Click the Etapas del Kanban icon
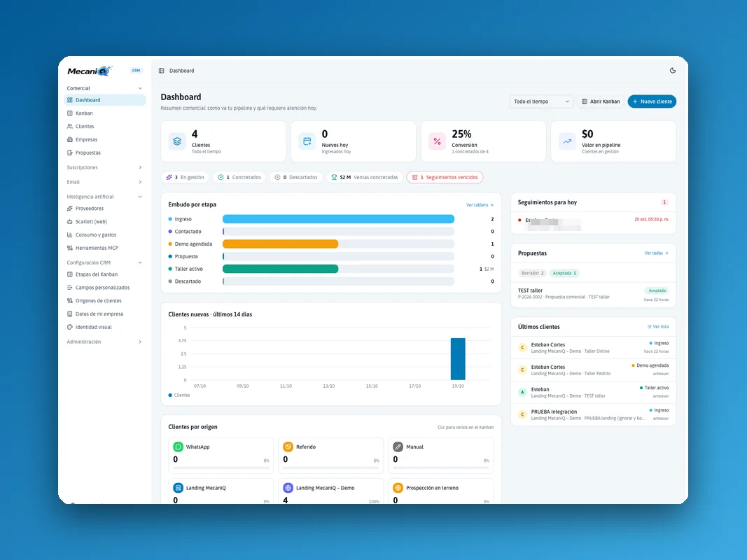Viewport: 747px width, 560px height. (70, 274)
